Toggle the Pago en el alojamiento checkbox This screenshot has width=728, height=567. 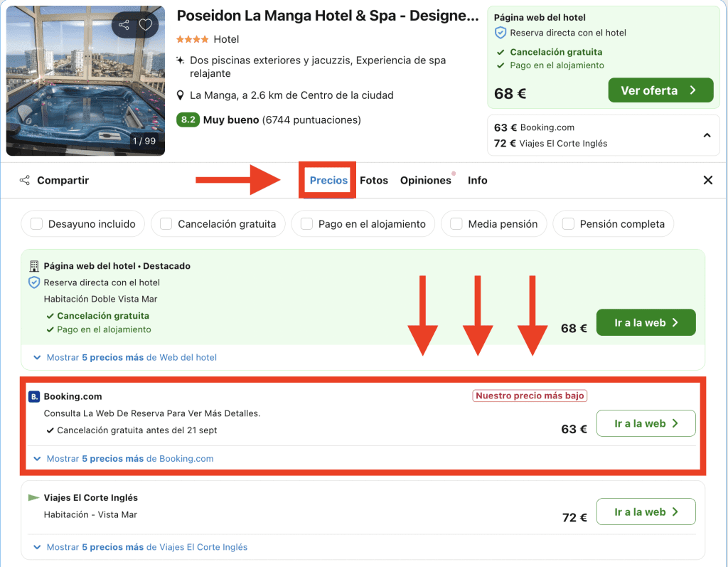(x=307, y=224)
